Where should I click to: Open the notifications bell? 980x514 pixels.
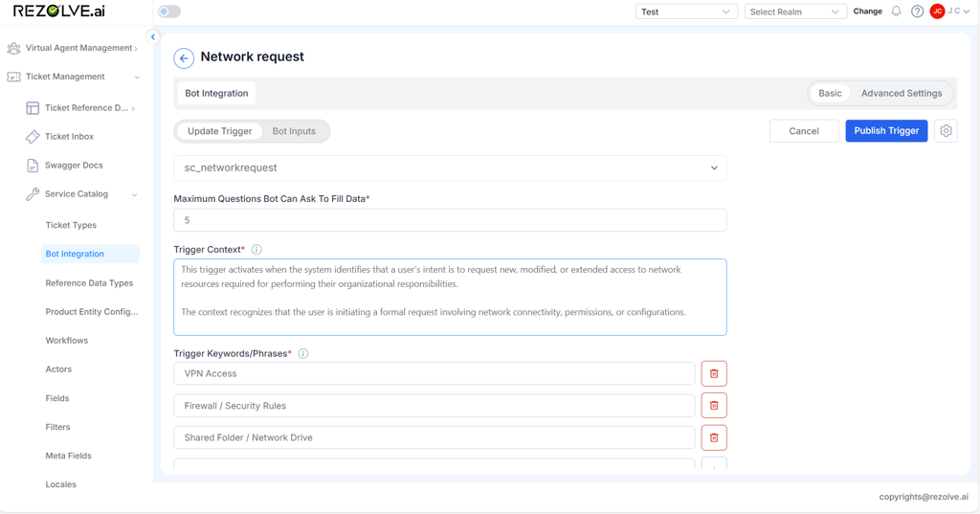pos(896,11)
